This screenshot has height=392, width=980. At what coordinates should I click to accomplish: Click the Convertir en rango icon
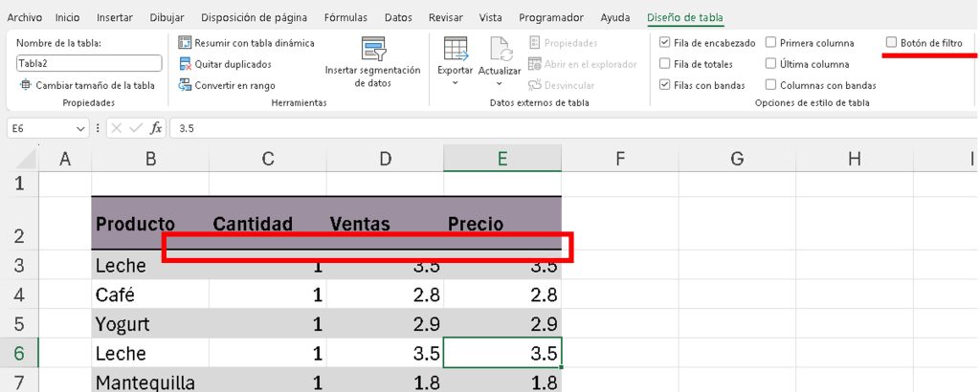tap(186, 85)
